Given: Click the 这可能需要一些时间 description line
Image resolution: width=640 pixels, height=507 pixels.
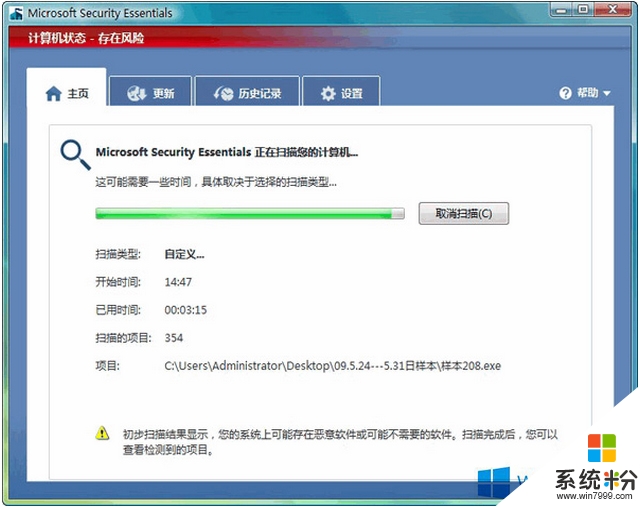Looking at the screenshot, I should coord(216,182).
